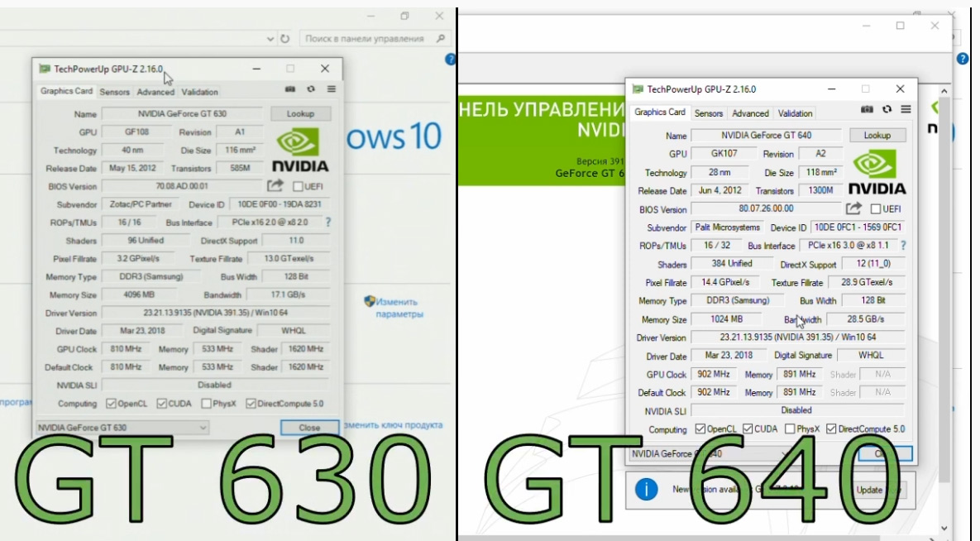Viewport: 980px width, 541px height.
Task: Click scroll up arrow of right window scrollbar
Action: click(x=944, y=91)
